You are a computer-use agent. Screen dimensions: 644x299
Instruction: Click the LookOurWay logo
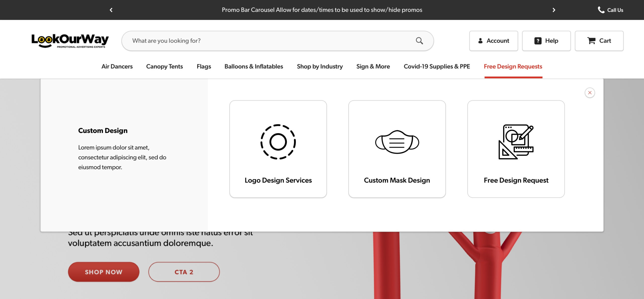click(70, 41)
